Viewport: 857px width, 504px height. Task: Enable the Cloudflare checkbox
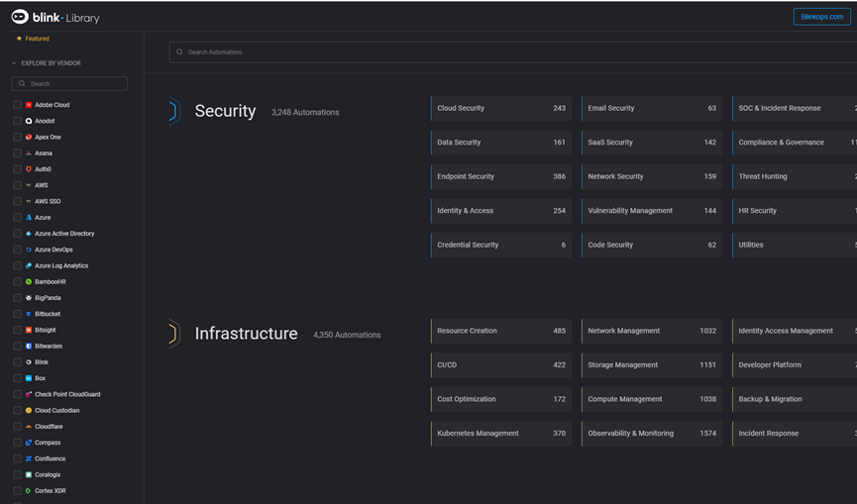(x=18, y=427)
